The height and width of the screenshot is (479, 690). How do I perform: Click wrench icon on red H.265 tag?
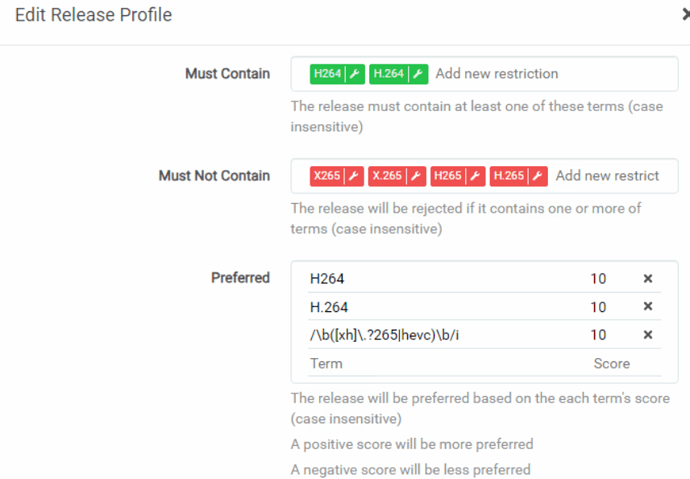point(538,176)
